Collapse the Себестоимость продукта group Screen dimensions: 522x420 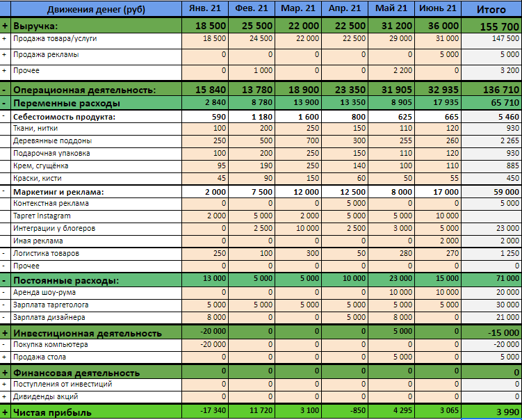click(x=5, y=117)
